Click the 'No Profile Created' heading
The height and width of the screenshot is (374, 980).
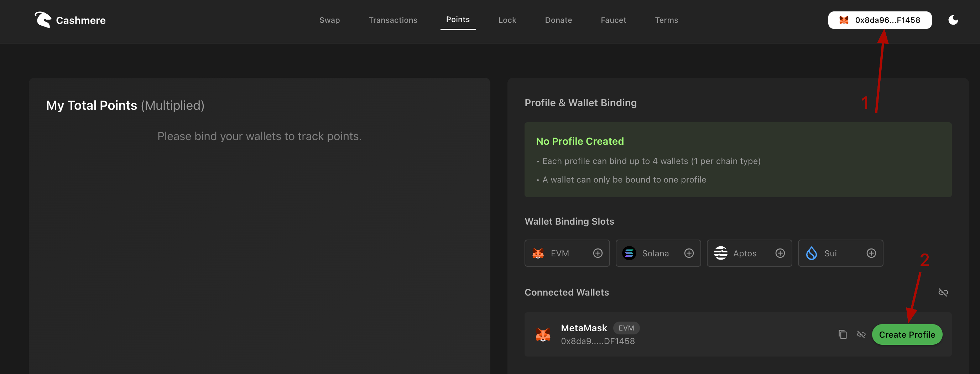pos(579,141)
